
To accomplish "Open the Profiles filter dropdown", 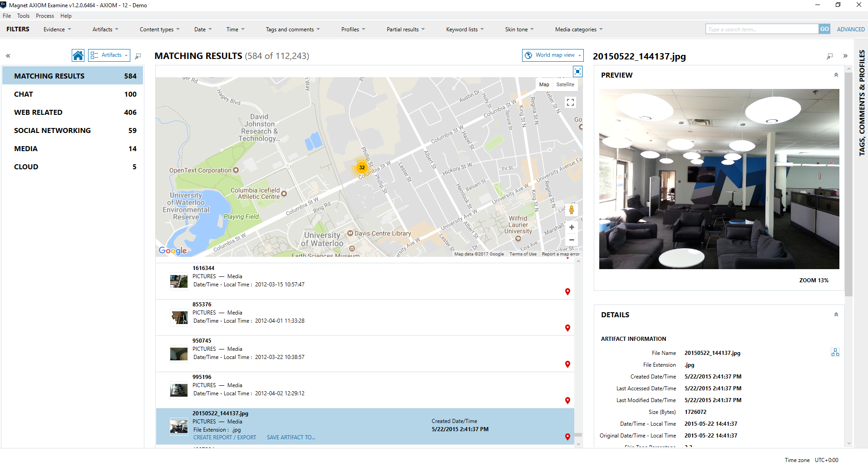I will point(353,29).
